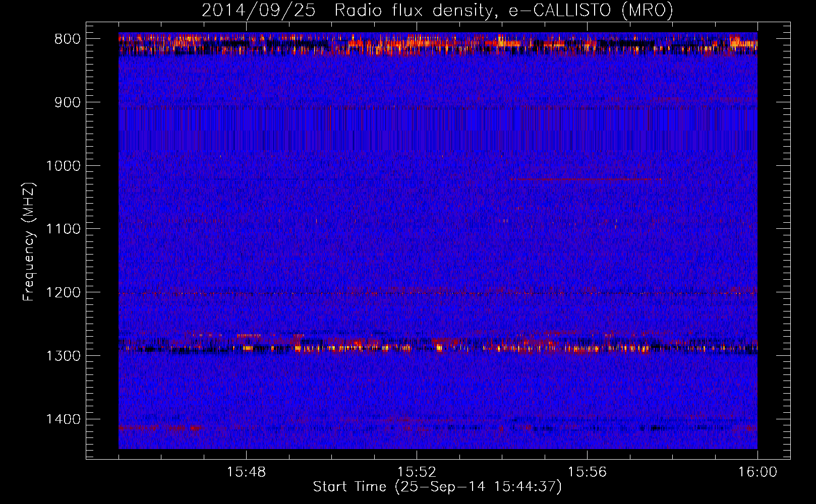Click the "1200" frequency tick label
This screenshot has width=816, height=504.
point(63,292)
